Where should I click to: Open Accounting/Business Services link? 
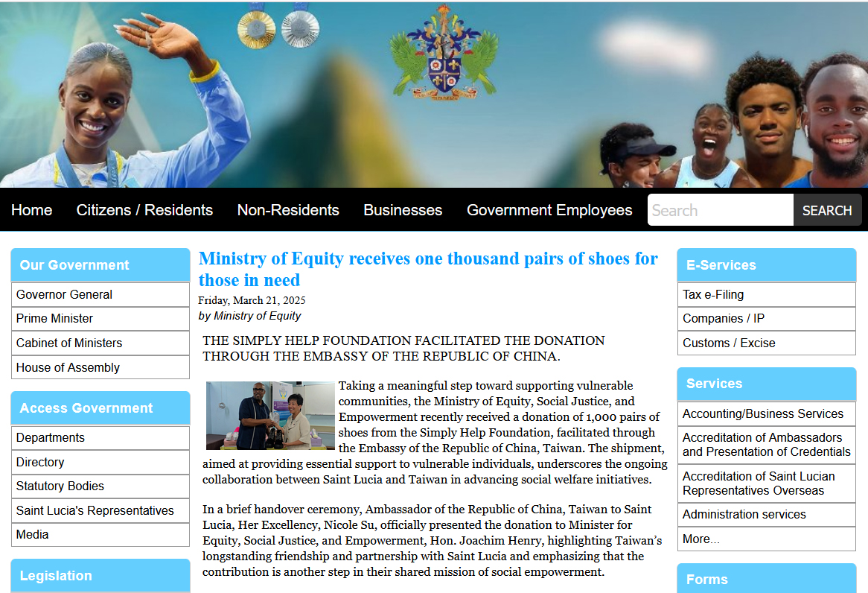763,413
